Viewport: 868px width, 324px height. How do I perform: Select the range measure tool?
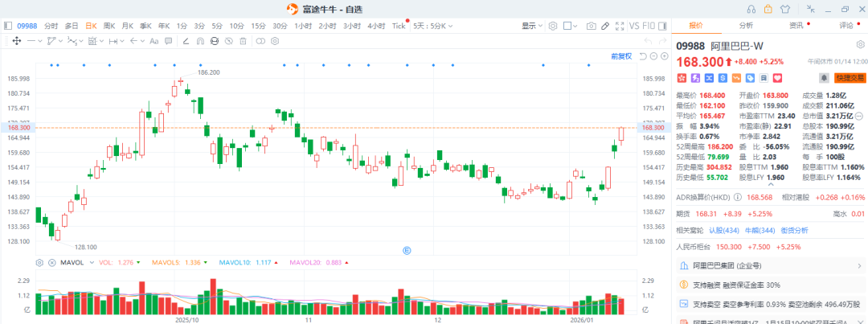[x=113, y=40]
